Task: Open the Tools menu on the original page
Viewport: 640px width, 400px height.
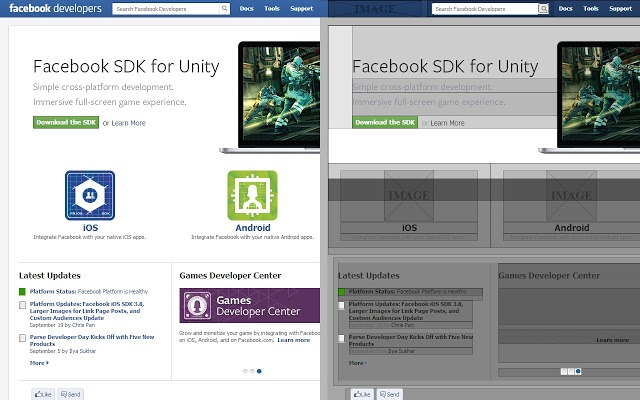Action: [272, 9]
